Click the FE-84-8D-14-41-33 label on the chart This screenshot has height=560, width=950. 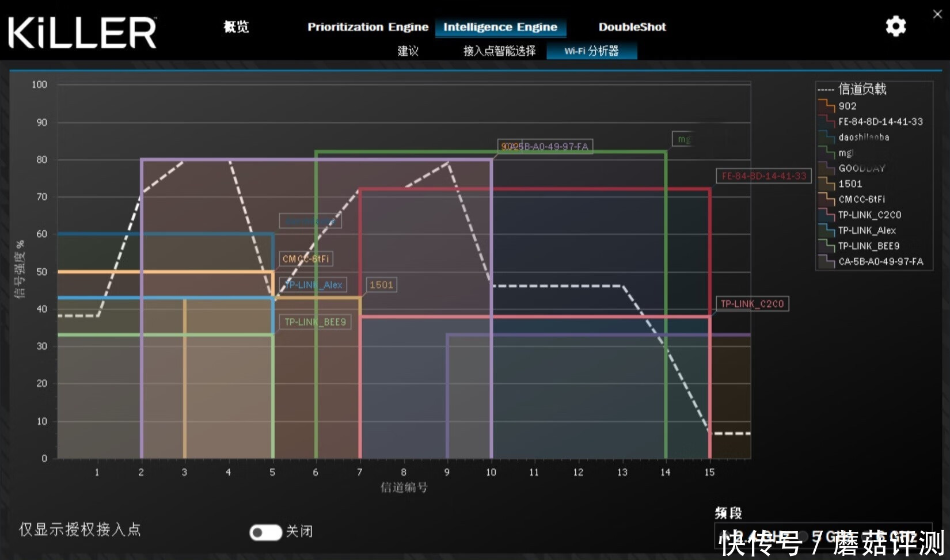click(764, 176)
